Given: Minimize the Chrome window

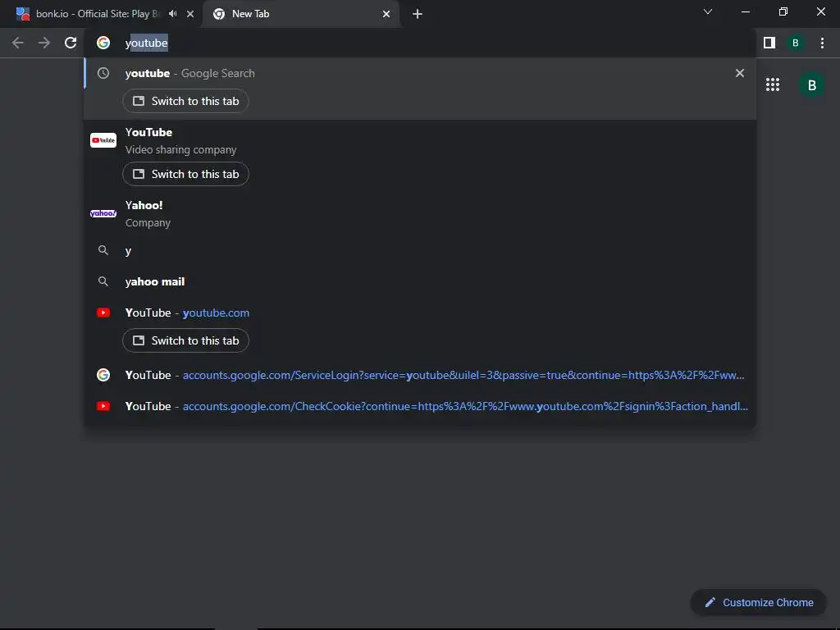Looking at the screenshot, I should 745,11.
